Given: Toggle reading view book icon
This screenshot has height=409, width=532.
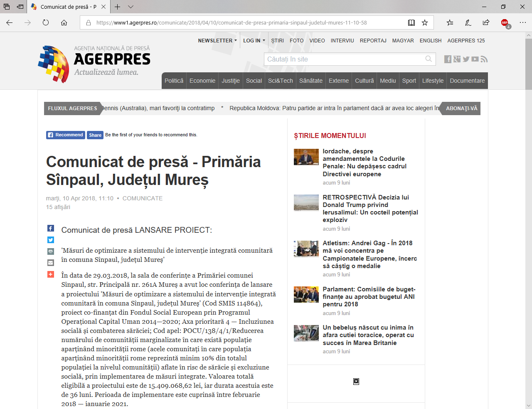Looking at the screenshot, I should tap(411, 23).
